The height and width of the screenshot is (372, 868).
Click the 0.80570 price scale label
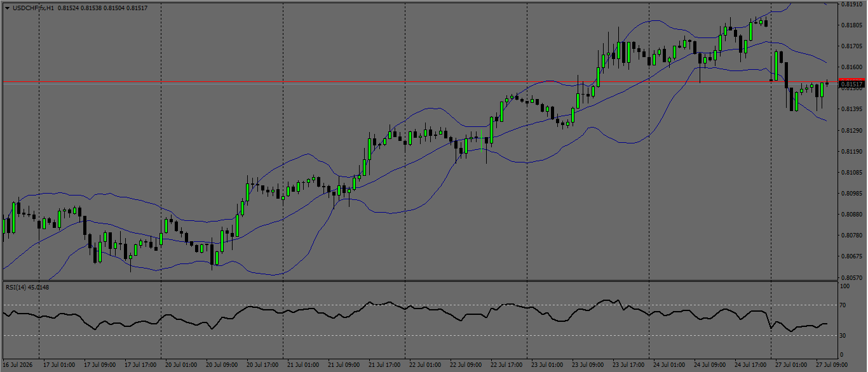point(851,277)
